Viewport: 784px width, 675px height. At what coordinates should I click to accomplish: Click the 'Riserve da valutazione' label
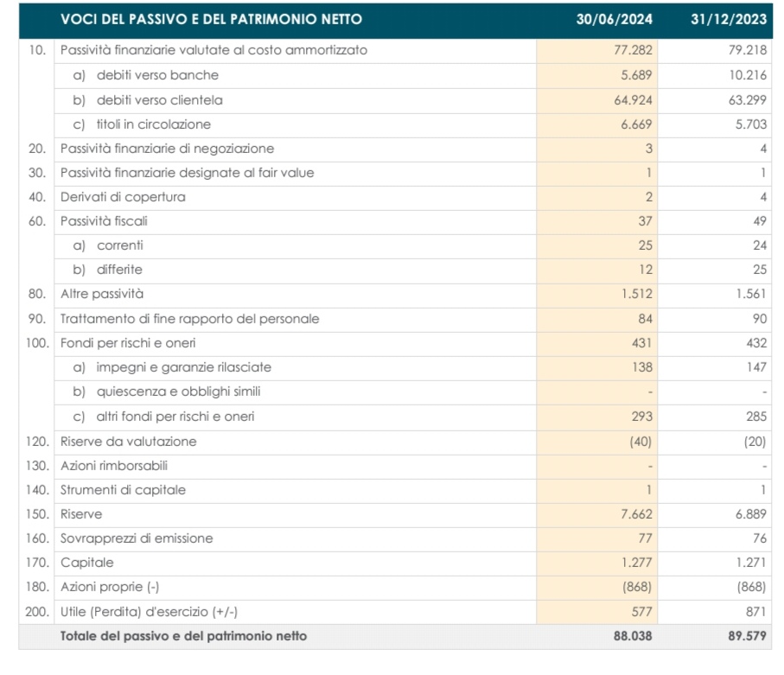point(128,442)
